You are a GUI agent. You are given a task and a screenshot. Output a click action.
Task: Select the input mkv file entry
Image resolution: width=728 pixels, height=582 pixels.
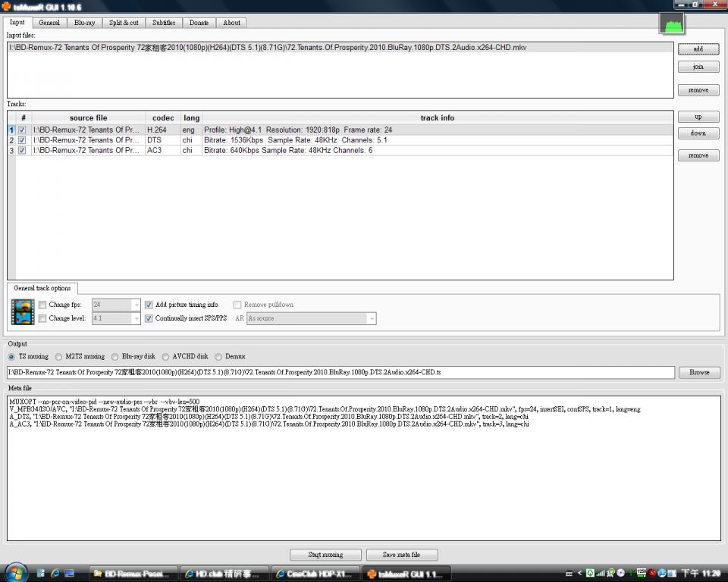340,47
